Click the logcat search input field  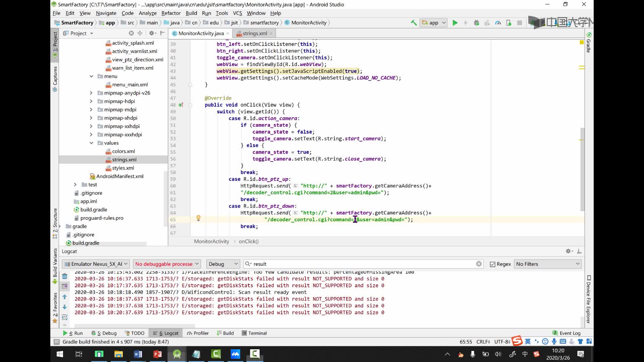point(364,264)
